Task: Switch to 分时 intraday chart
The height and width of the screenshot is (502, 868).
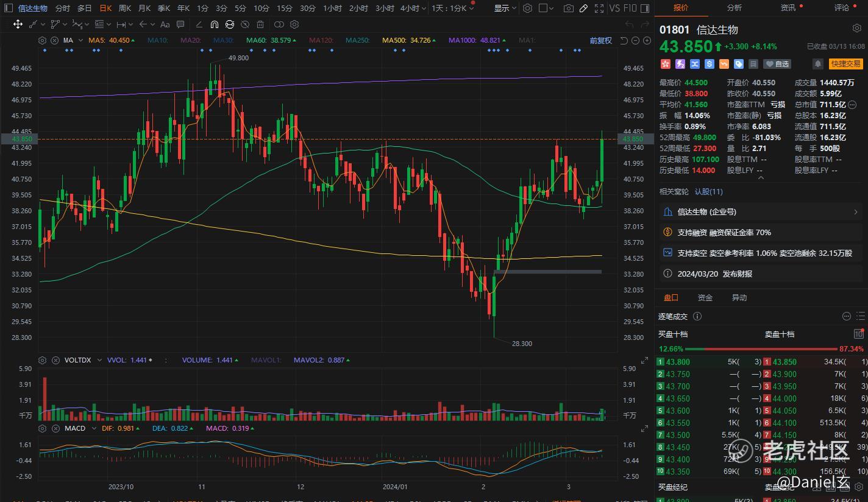Action: [62, 9]
